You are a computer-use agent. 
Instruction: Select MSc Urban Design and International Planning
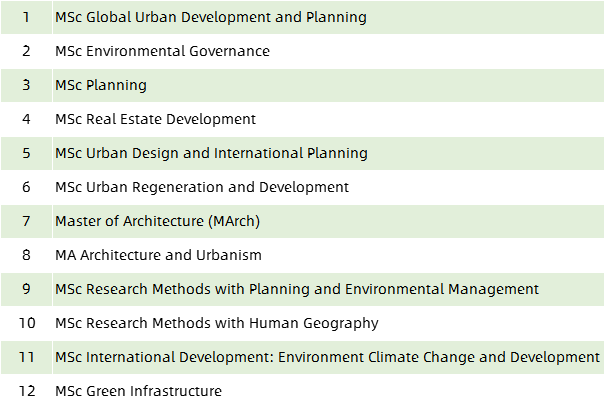pyautogui.click(x=211, y=153)
